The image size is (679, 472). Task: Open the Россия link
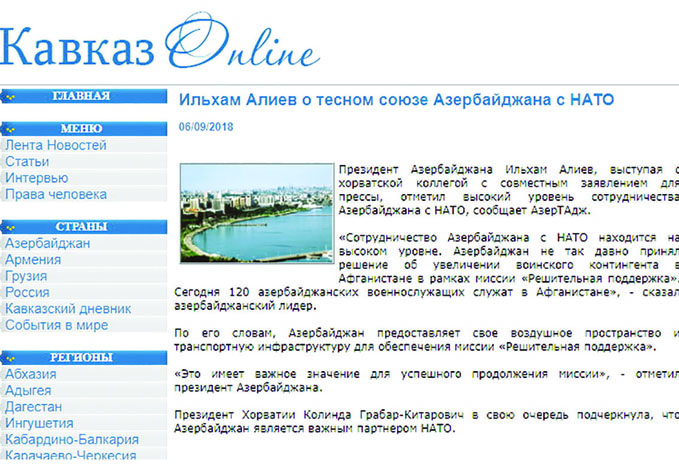tap(27, 292)
